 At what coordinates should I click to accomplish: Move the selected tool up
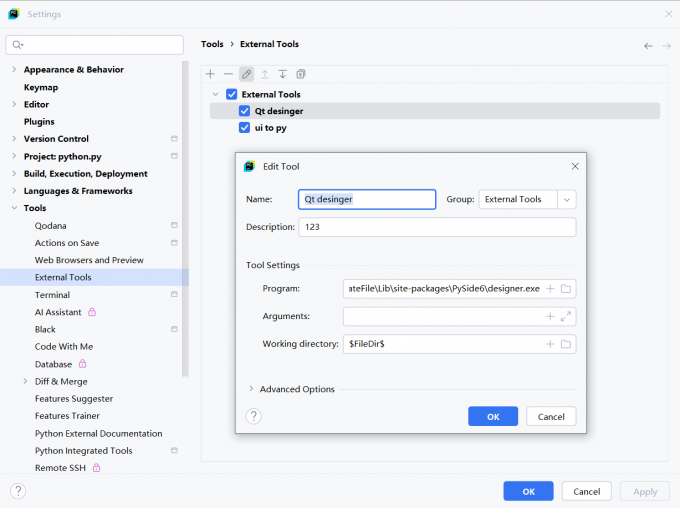265,74
